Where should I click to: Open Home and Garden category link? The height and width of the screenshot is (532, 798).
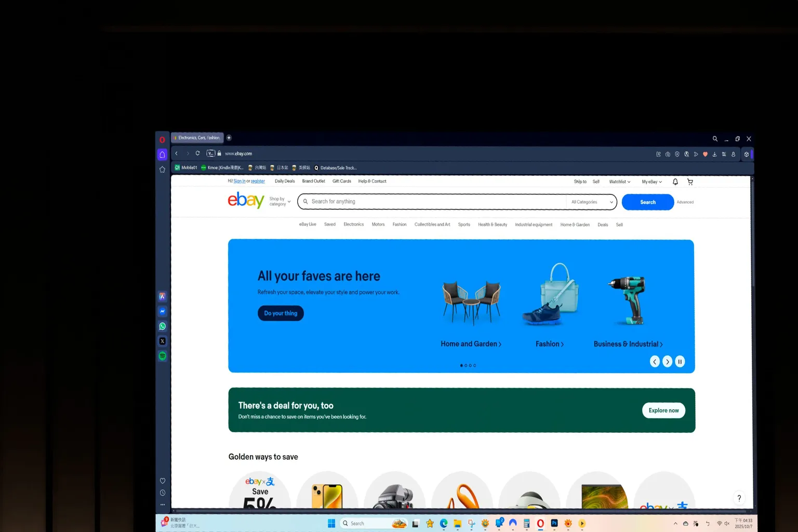(471, 344)
